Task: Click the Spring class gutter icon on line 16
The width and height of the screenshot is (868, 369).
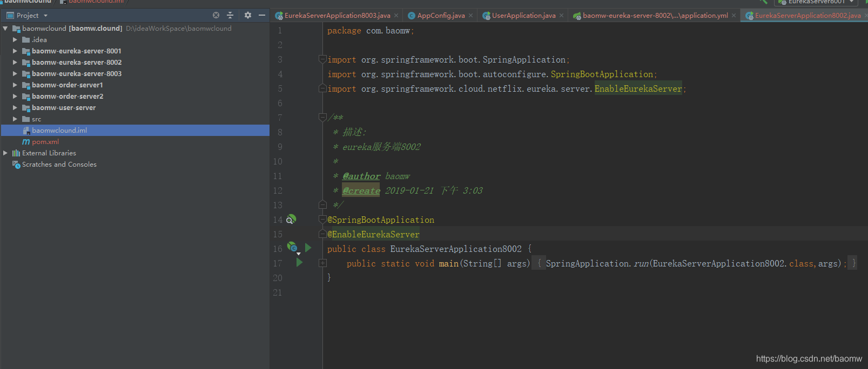Action: tap(292, 248)
